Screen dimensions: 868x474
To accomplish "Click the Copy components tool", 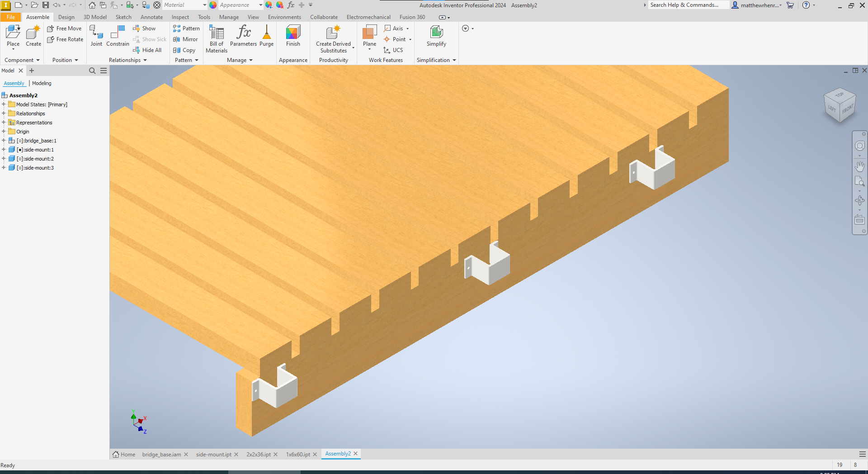I will pos(184,50).
